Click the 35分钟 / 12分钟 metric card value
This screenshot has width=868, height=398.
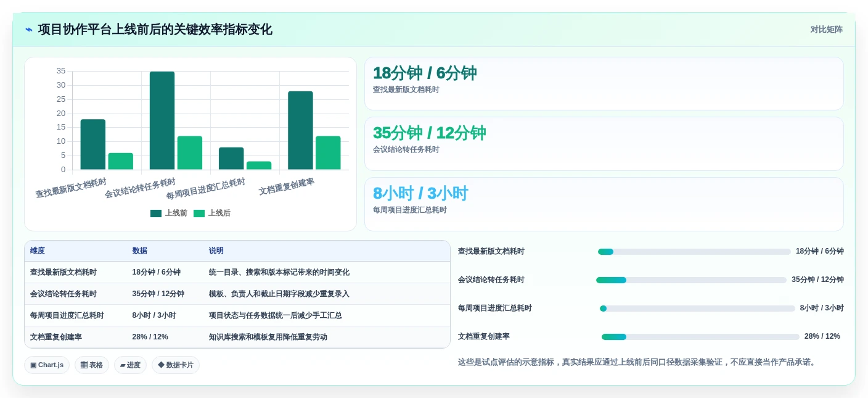coord(429,133)
